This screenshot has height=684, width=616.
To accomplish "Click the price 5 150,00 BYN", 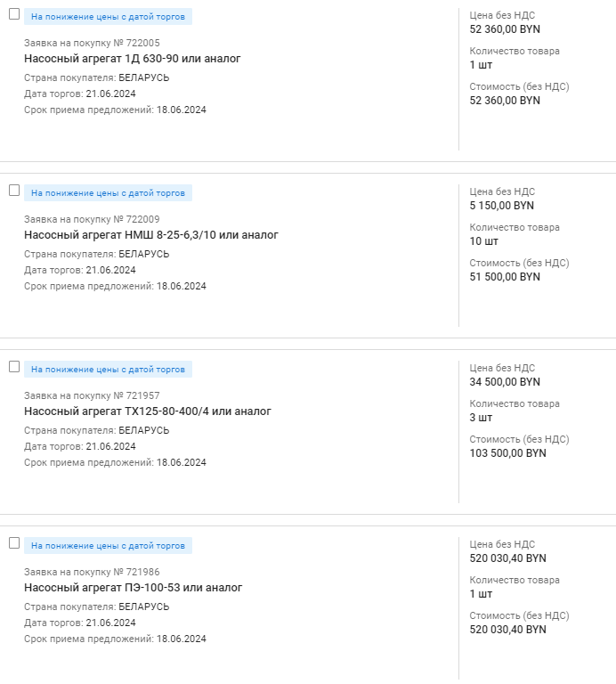I will pos(502,206).
